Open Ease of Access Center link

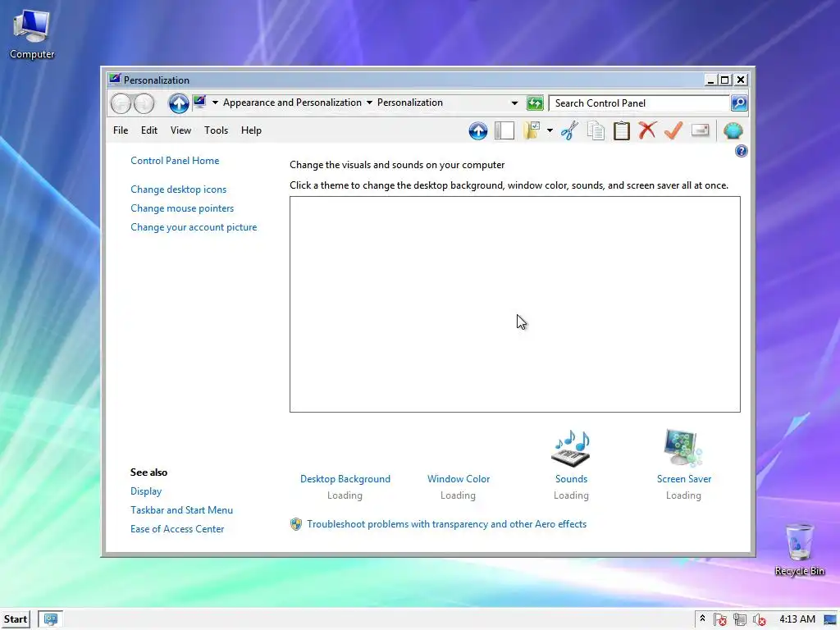click(x=177, y=529)
